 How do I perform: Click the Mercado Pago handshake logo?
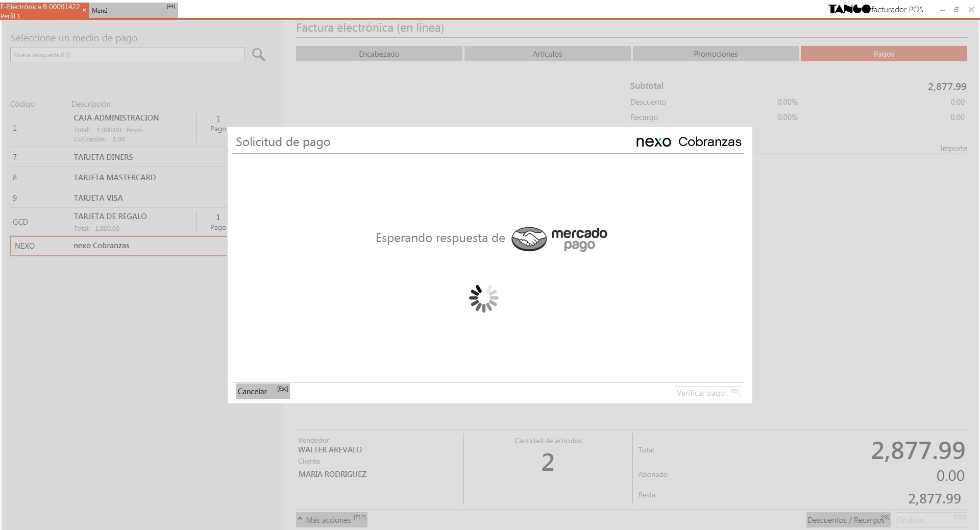(529, 239)
